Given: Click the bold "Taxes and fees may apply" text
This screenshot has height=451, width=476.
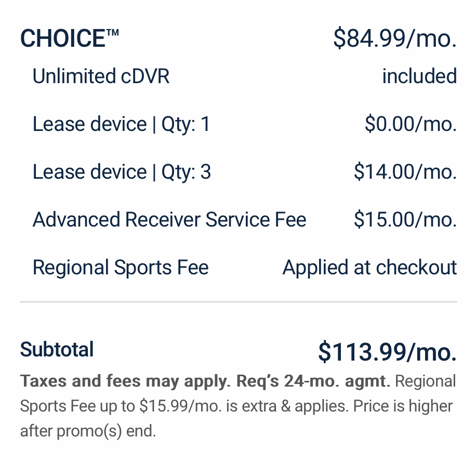Looking at the screenshot, I should point(125,381).
